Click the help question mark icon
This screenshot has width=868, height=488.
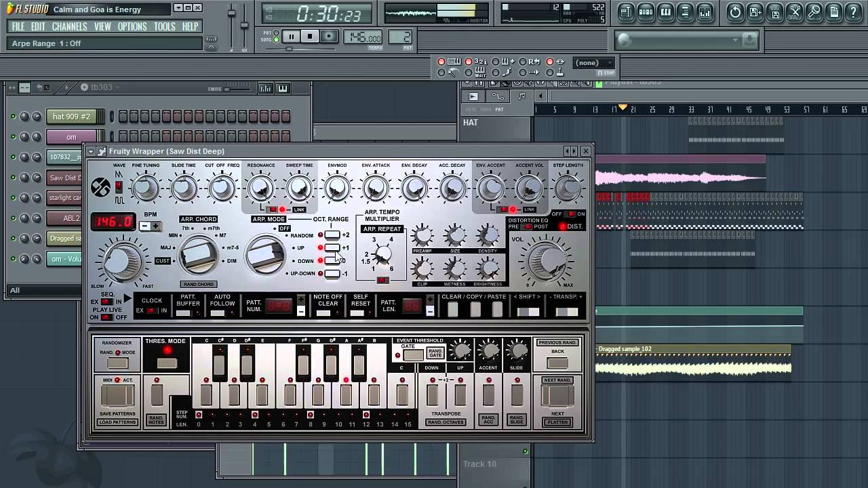(853, 12)
